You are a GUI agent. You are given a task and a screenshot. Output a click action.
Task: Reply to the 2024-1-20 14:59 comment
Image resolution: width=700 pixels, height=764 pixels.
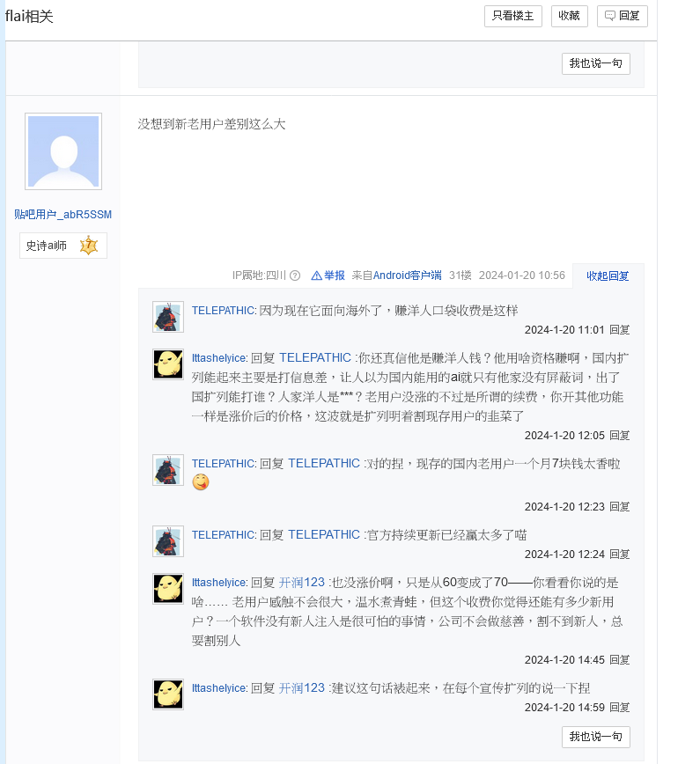click(620, 708)
